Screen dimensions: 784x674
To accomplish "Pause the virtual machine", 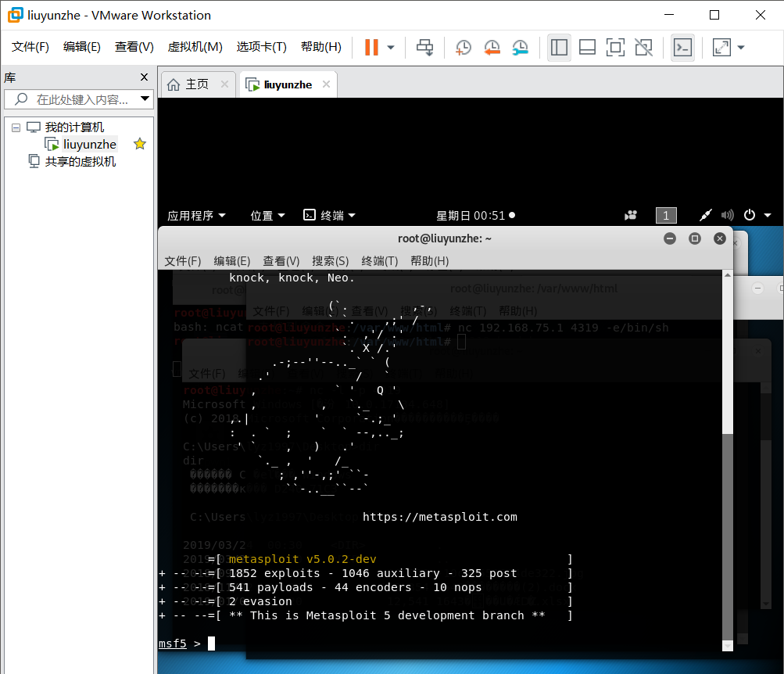I will click(x=371, y=48).
